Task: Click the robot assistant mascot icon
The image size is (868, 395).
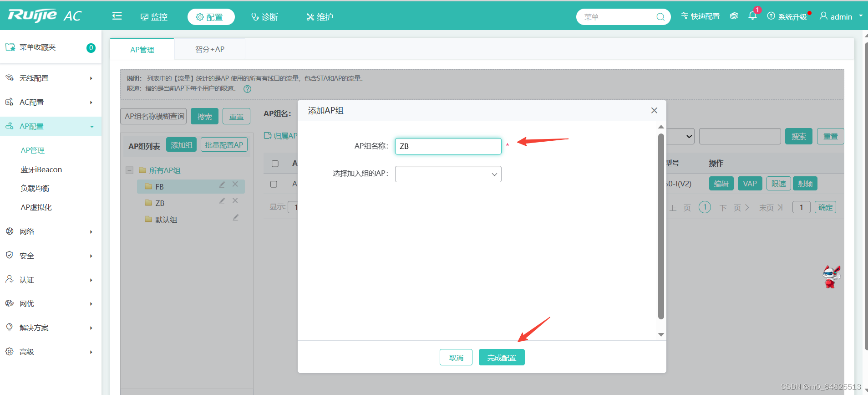Action: point(831,277)
